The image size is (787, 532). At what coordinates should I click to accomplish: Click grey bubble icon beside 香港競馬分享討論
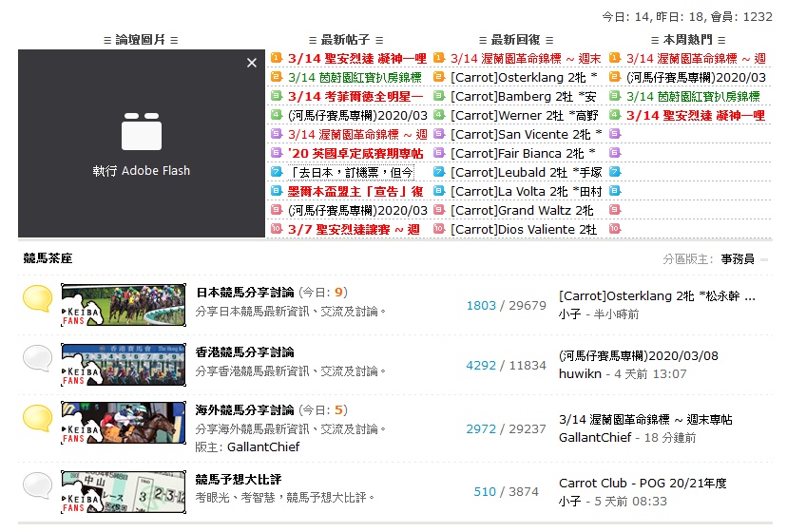pyautogui.click(x=38, y=358)
